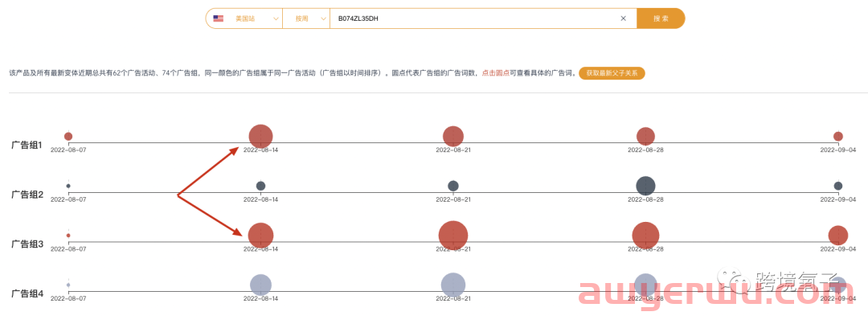Image resolution: width=868 pixels, height=320 pixels.
Task: Select 广告组2 dot at 2022-08-07
Action: (x=68, y=186)
